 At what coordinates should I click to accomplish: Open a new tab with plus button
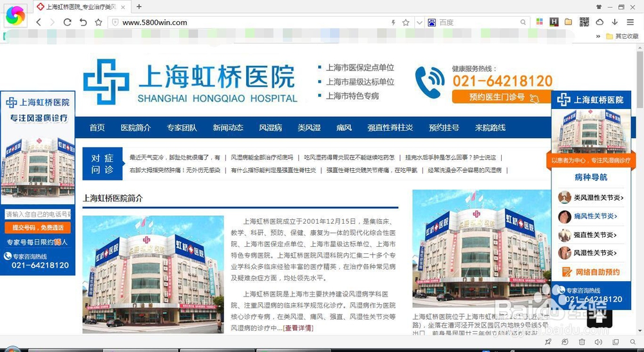point(139,6)
